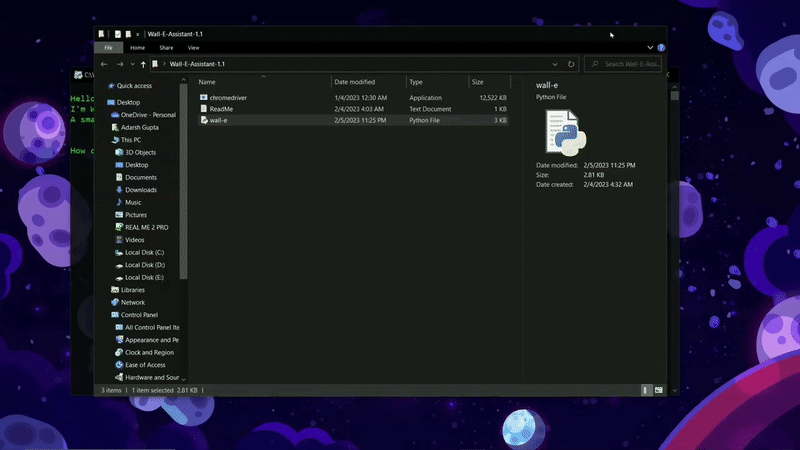Sort files by Name column header
Screen dimensions: 800x450
(207, 82)
